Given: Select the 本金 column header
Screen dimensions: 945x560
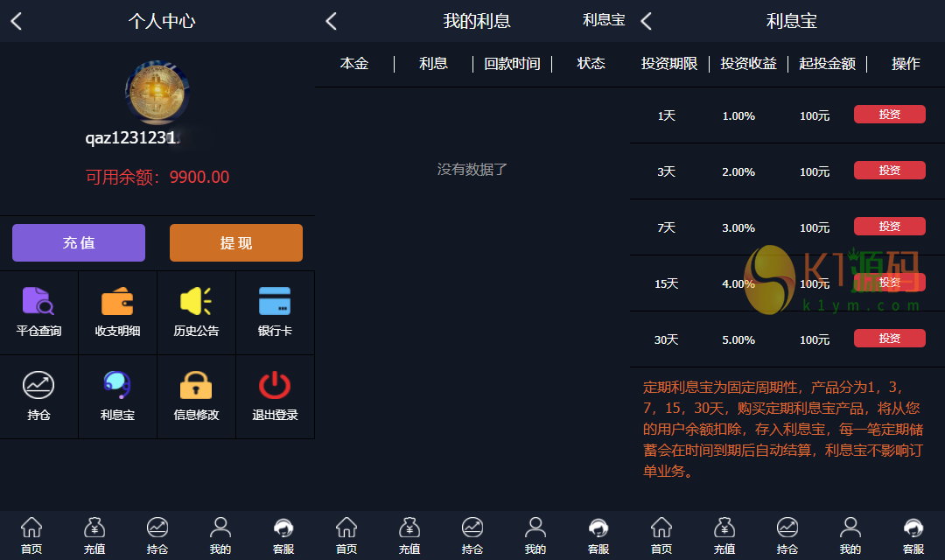Looking at the screenshot, I should [x=354, y=63].
